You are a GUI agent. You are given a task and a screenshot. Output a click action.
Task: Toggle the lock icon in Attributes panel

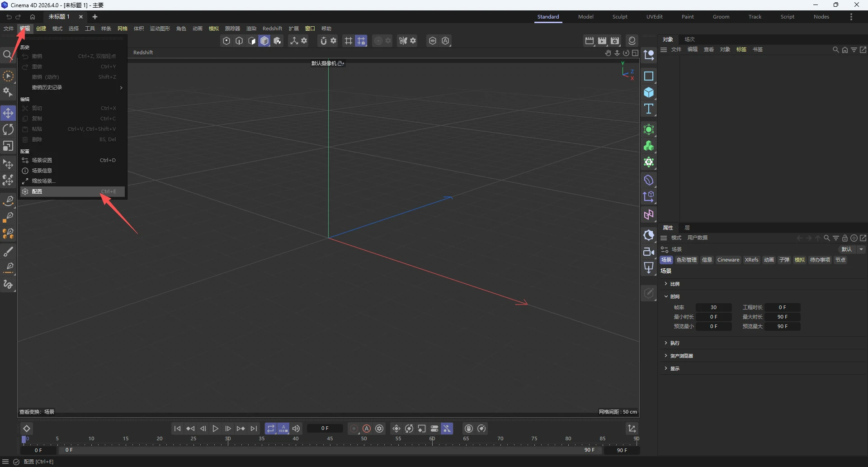845,238
